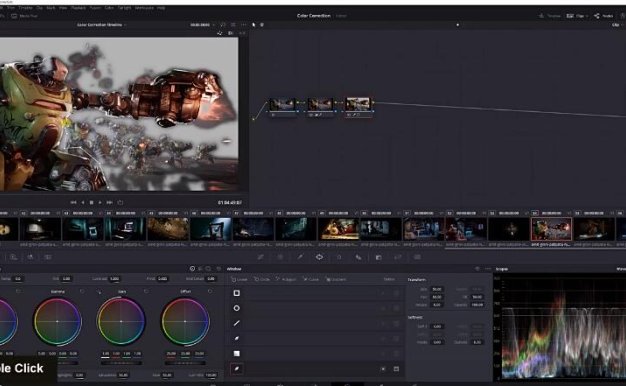The height and width of the screenshot is (386, 626).
Task: Open the Tracker palette icon
Action: pyautogui.click(x=339, y=257)
